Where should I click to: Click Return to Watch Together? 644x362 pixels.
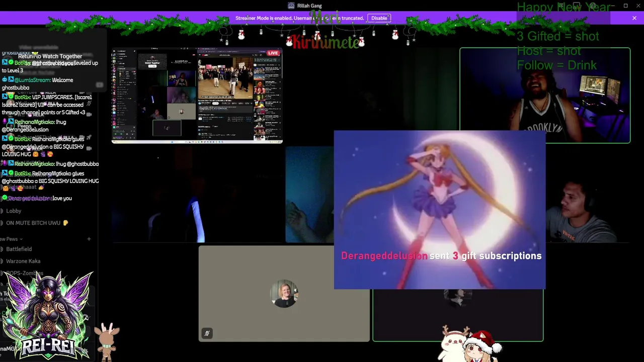coord(50,56)
